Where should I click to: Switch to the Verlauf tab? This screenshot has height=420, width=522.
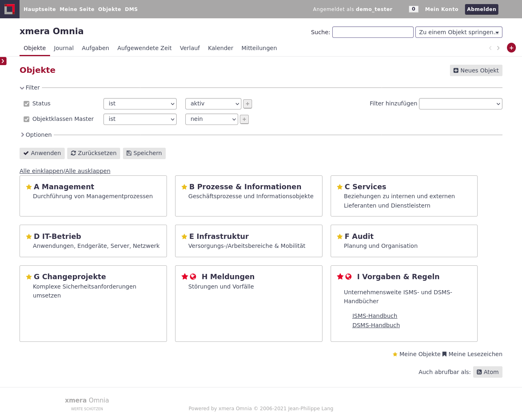pyautogui.click(x=190, y=48)
